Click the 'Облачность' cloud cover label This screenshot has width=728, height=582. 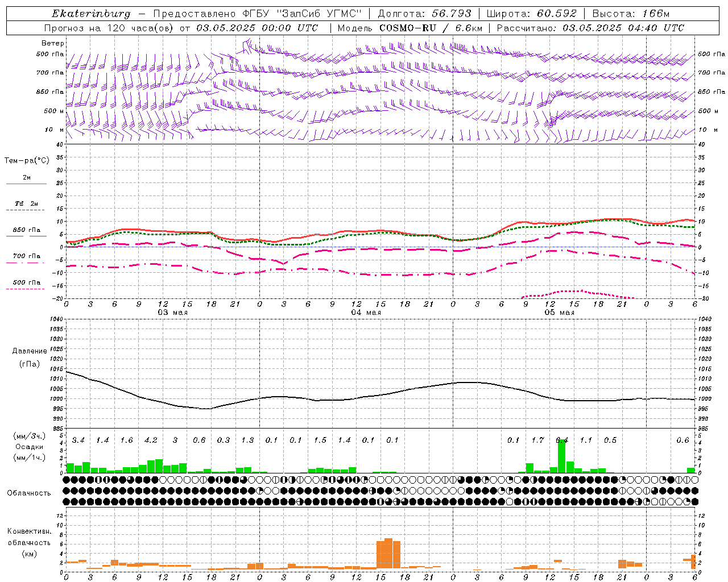pos(29,493)
